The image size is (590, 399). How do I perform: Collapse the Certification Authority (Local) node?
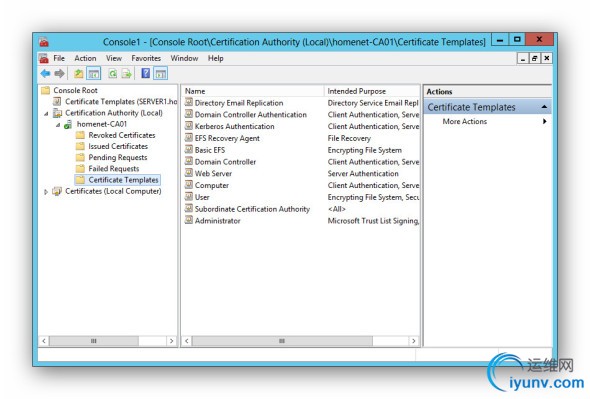[x=46, y=113]
